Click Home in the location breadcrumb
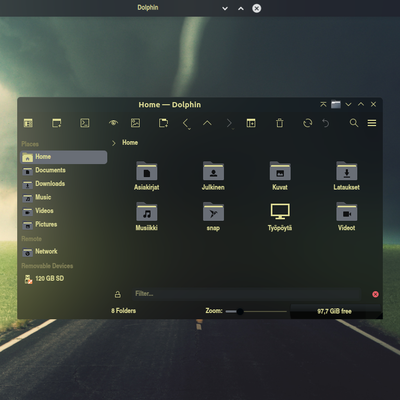 pos(130,143)
